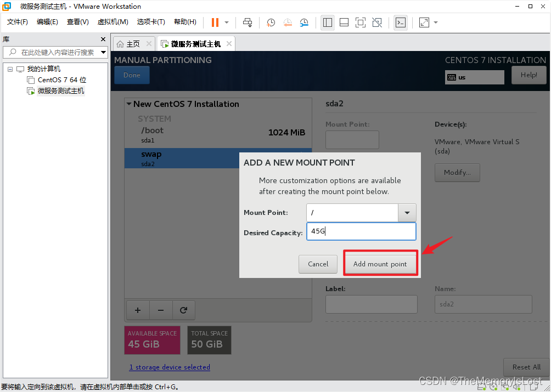Click the Cancel button in dialog
This screenshot has height=392, width=551.
[x=318, y=264]
